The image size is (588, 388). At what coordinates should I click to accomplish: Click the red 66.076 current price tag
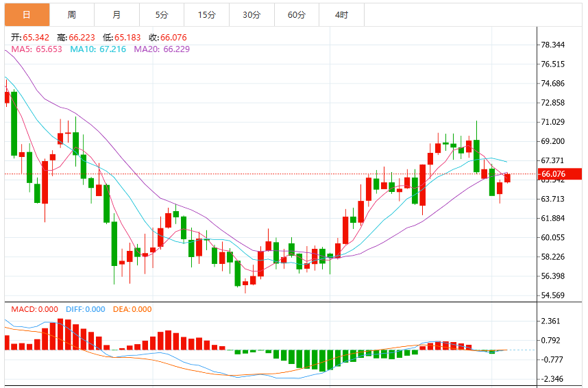click(560, 173)
